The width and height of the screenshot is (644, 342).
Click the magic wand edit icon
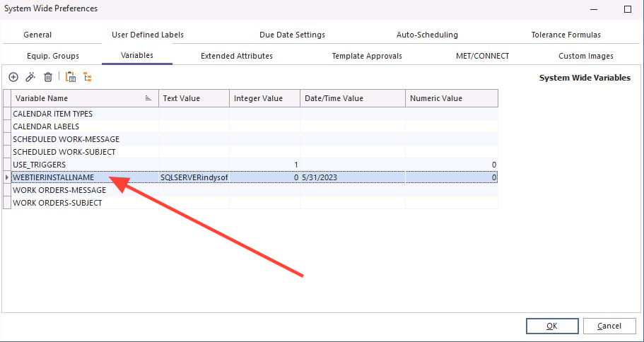[30, 77]
